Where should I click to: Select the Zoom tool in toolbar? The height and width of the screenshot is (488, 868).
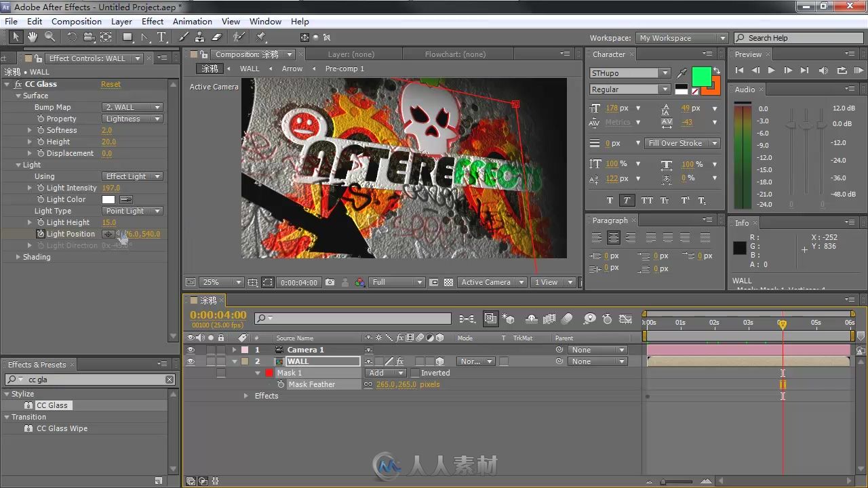50,37
